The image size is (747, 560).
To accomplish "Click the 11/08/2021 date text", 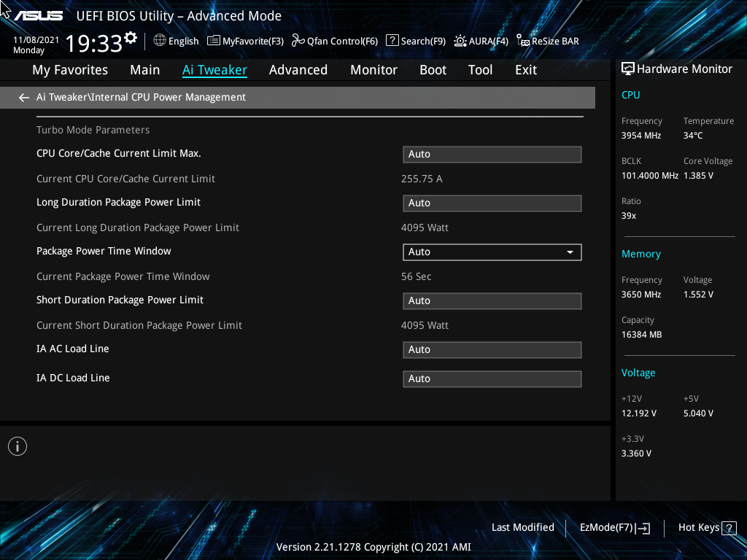I will [36, 40].
